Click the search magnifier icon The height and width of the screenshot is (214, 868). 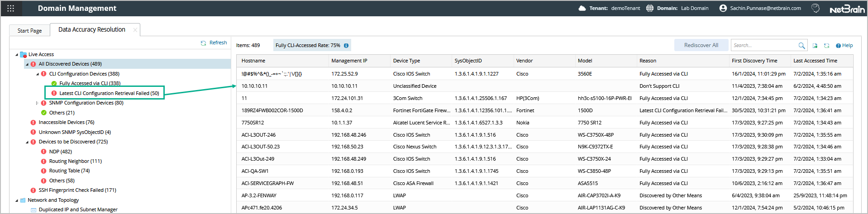801,46
